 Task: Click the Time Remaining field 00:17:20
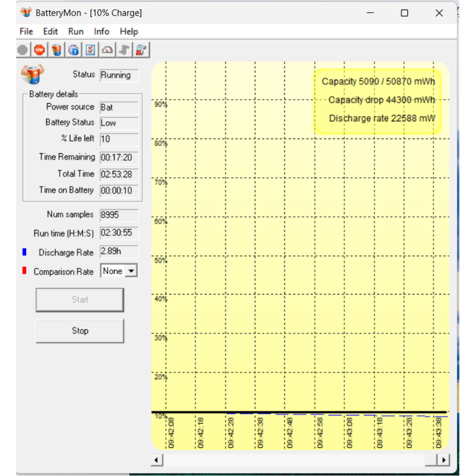click(119, 157)
